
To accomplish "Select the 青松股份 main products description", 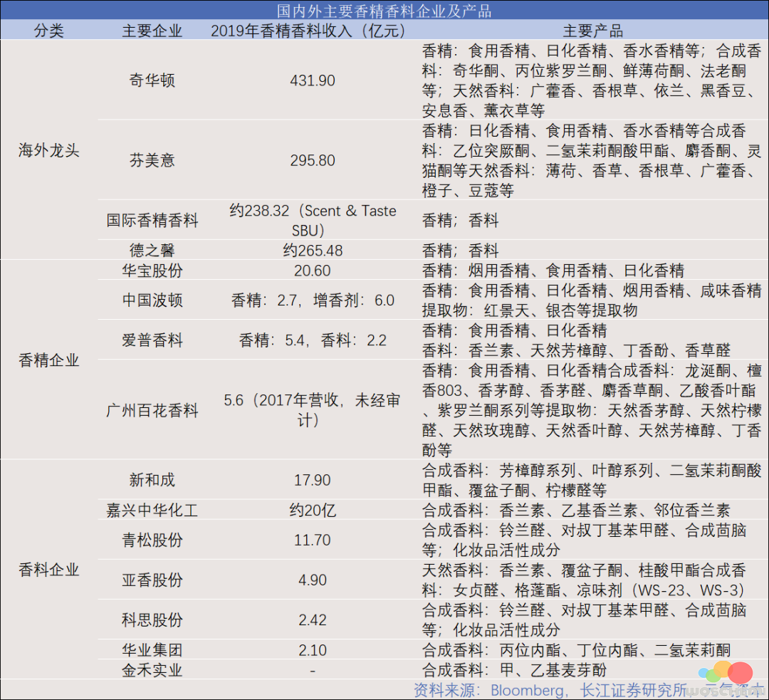I will [584, 540].
